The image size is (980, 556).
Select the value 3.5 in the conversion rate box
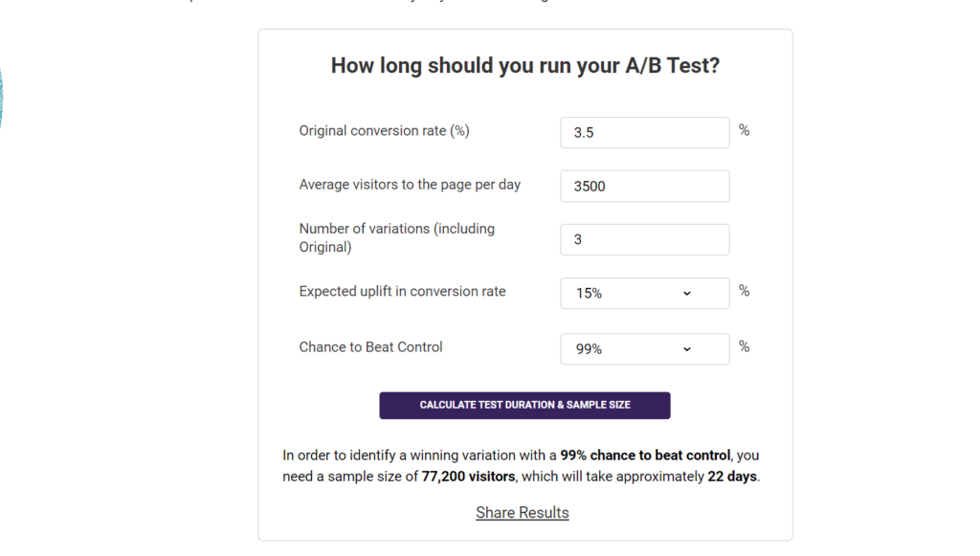click(x=585, y=131)
